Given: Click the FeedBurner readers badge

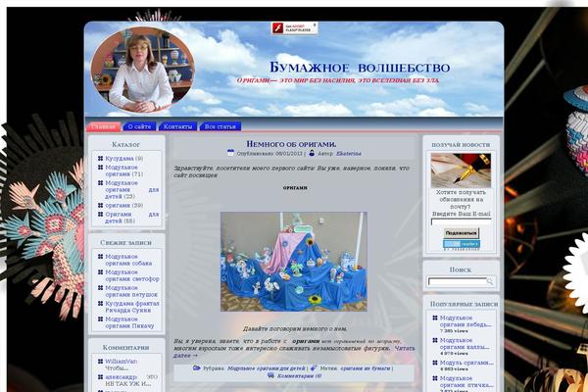Looking at the screenshot, I should (x=462, y=244).
